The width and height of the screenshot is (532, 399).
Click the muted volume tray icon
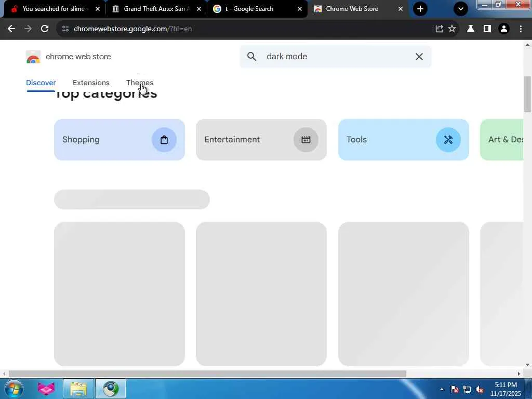click(x=480, y=390)
